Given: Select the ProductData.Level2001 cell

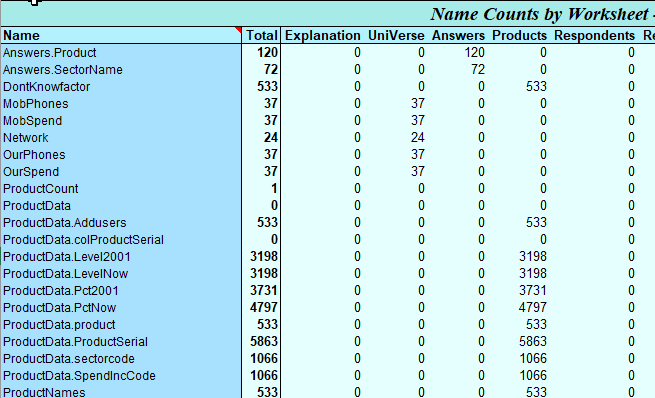Looking at the screenshot, I should click(121, 257).
